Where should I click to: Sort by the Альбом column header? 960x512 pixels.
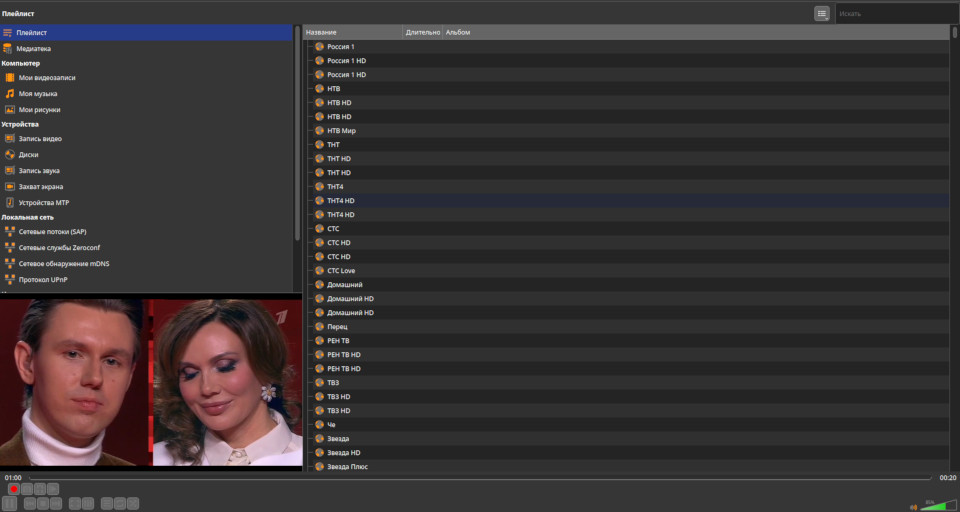point(458,32)
